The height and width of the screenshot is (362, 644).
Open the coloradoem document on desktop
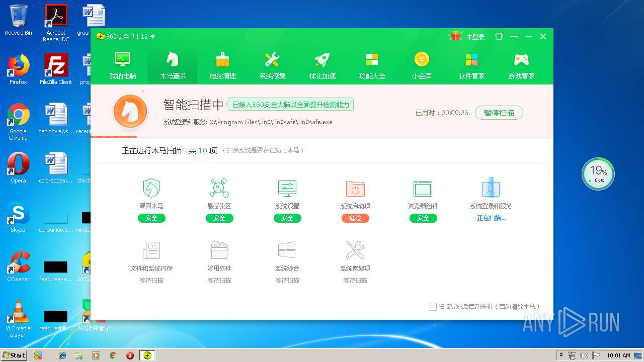(56, 168)
